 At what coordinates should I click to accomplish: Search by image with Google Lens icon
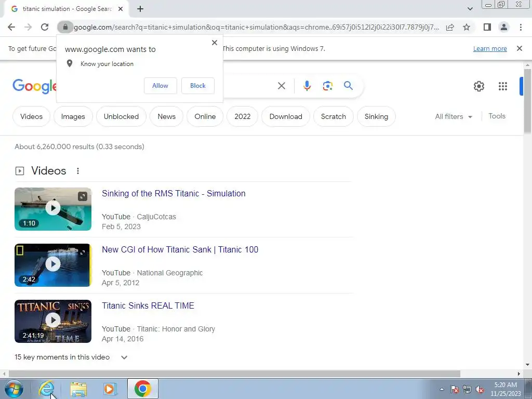(x=327, y=86)
